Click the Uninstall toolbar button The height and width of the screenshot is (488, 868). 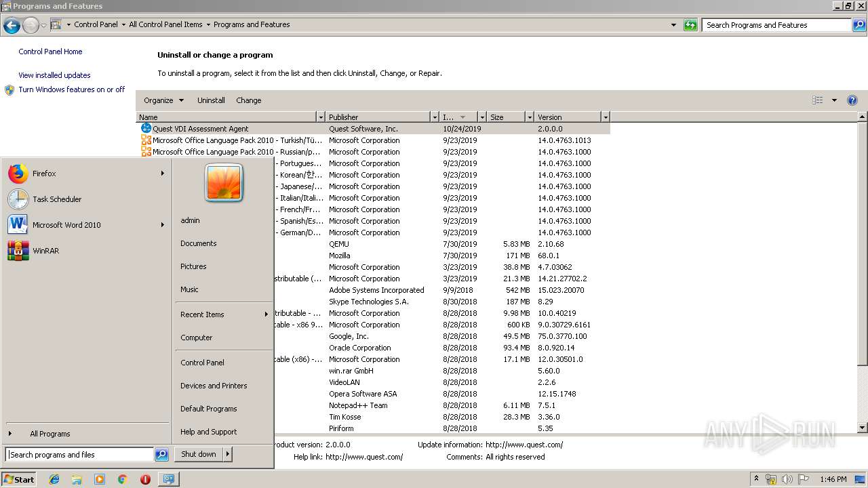click(211, 100)
